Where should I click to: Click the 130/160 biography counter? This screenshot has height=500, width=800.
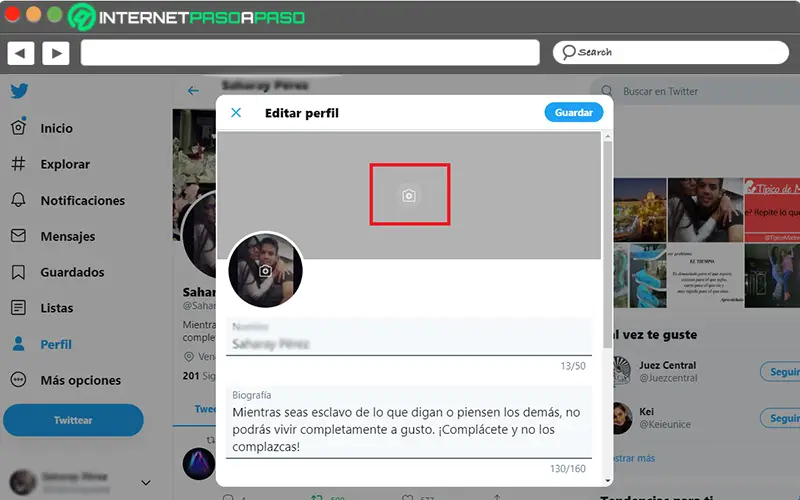coord(567,469)
